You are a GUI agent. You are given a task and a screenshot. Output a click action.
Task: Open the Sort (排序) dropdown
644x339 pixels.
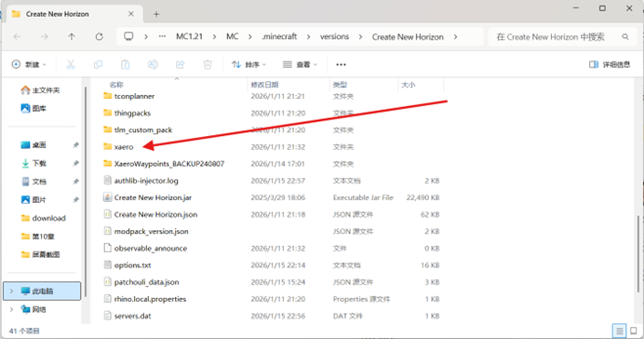click(x=248, y=64)
